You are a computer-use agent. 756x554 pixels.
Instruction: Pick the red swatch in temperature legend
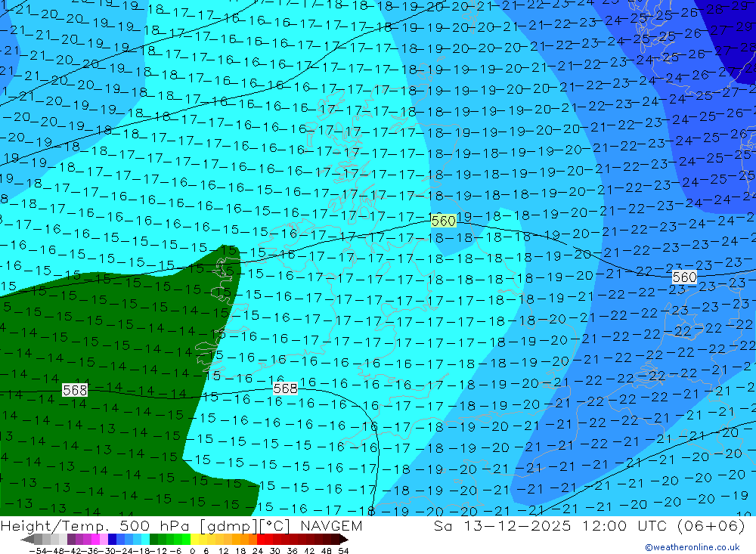[x=265, y=540]
